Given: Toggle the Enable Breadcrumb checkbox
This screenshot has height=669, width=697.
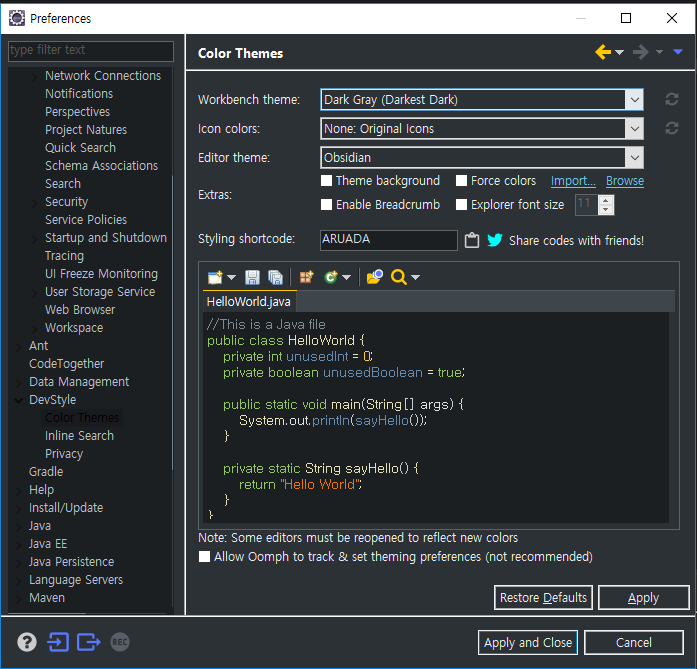Looking at the screenshot, I should pos(326,204).
